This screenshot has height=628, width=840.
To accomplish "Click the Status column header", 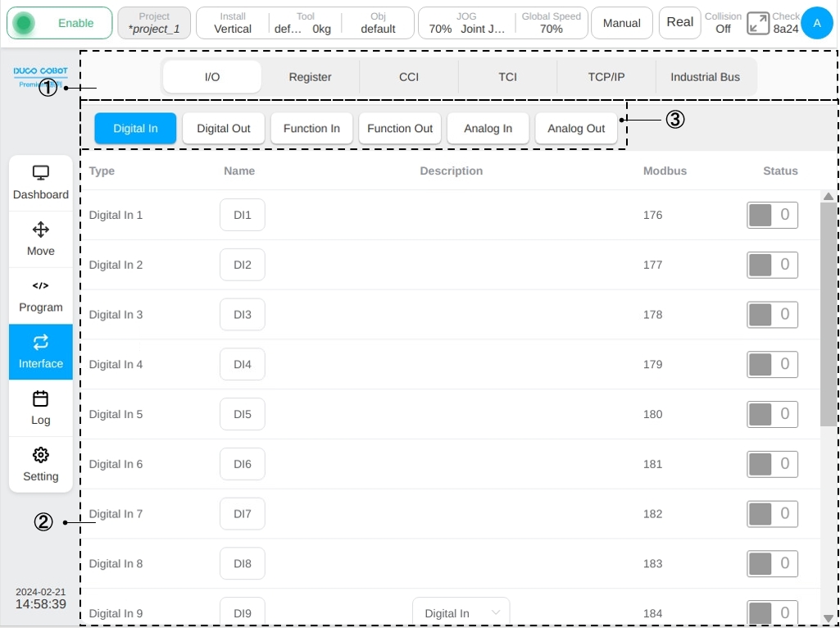I will click(x=780, y=171).
